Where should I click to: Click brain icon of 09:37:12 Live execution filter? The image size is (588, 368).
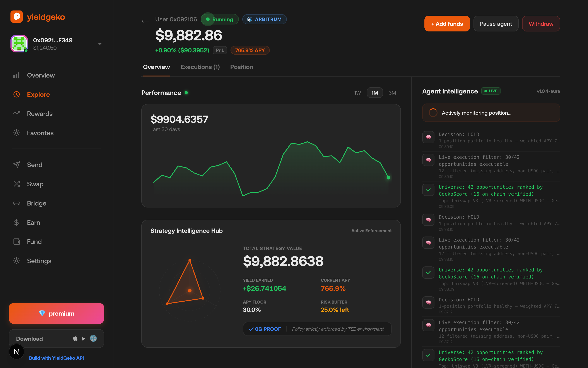428,325
